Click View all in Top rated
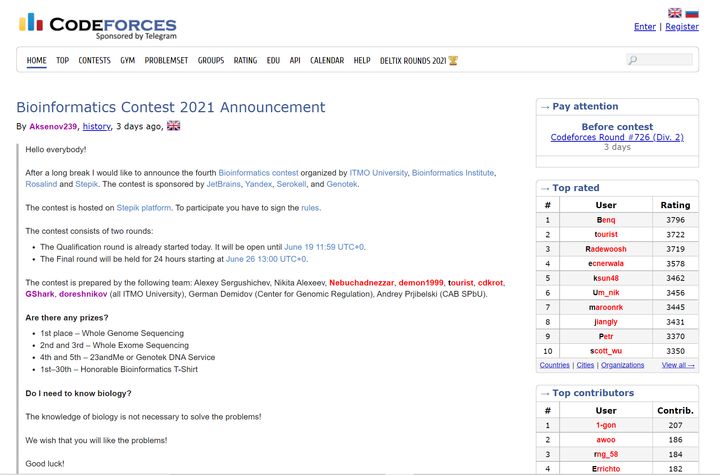This screenshot has width=720, height=475. coord(678,365)
